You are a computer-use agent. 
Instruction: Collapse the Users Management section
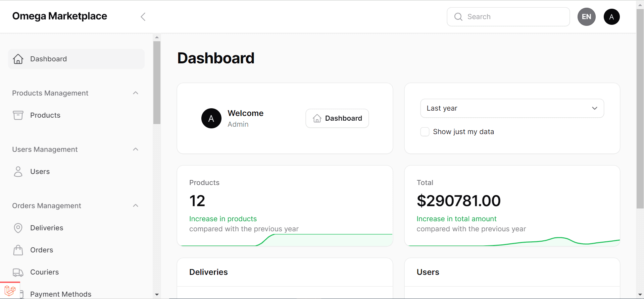pos(136,149)
